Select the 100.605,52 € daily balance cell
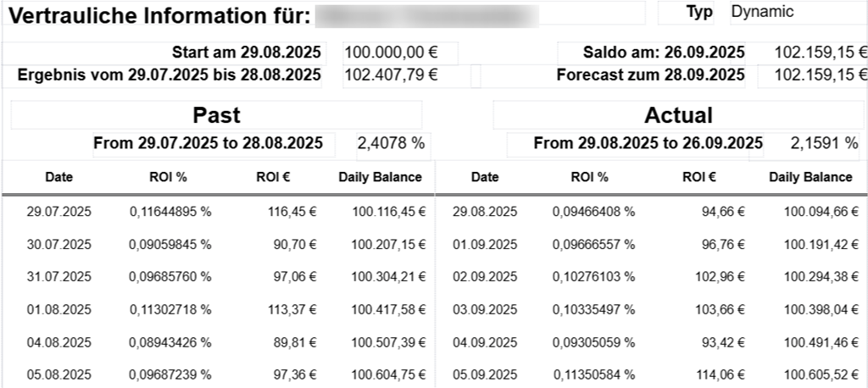Viewport: 868px width, 388px height. point(815,374)
